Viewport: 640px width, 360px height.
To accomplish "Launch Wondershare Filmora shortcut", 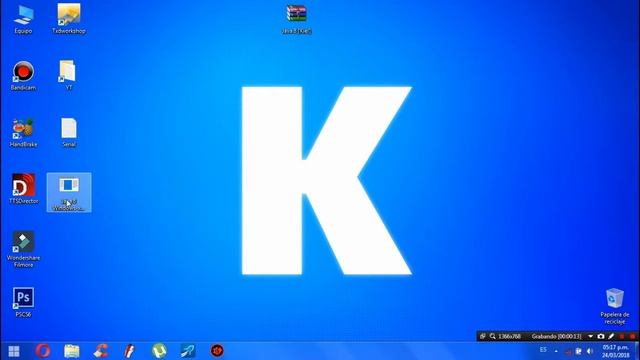I will pyautogui.click(x=23, y=249).
